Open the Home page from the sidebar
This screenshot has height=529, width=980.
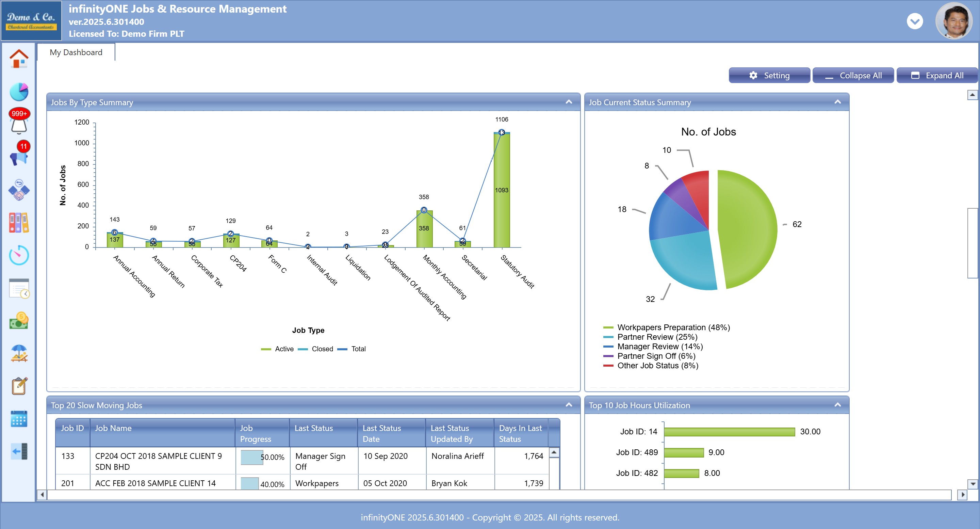19,59
